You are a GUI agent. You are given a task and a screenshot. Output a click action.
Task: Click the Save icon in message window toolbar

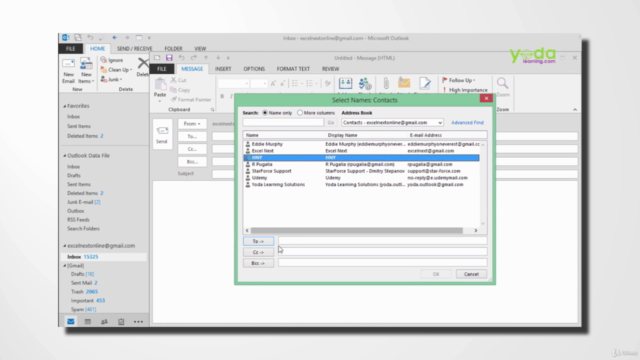pos(169,58)
